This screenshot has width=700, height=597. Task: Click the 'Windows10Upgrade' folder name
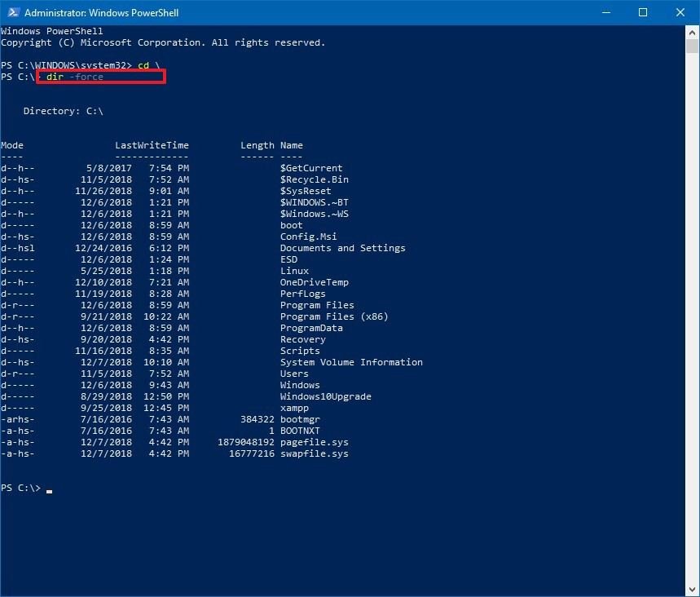(x=325, y=396)
